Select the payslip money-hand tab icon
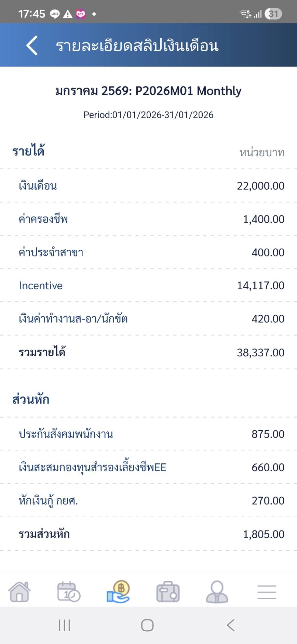The width and height of the screenshot is (297, 644). (x=118, y=592)
